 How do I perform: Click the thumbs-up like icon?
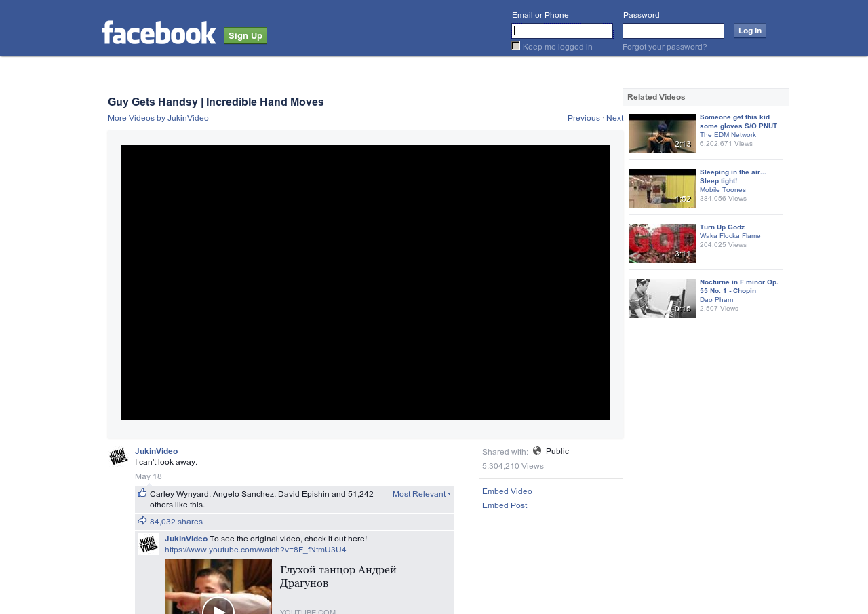[x=142, y=493]
